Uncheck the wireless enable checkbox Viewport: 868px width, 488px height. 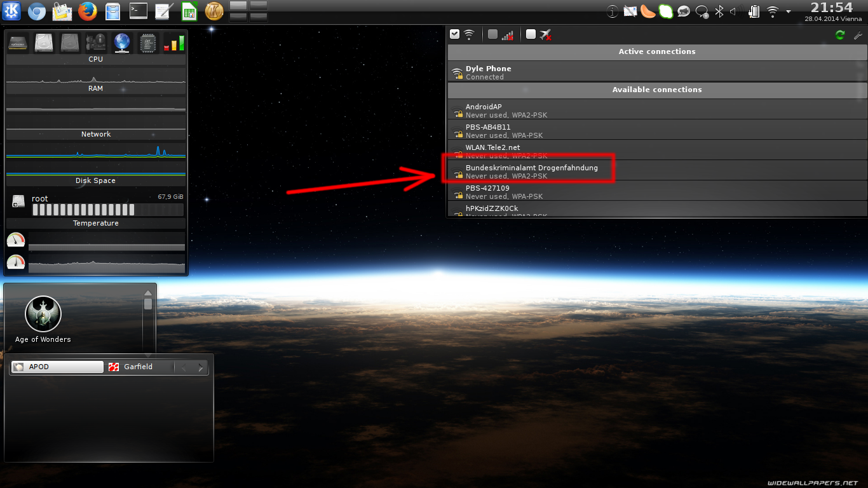coord(454,34)
